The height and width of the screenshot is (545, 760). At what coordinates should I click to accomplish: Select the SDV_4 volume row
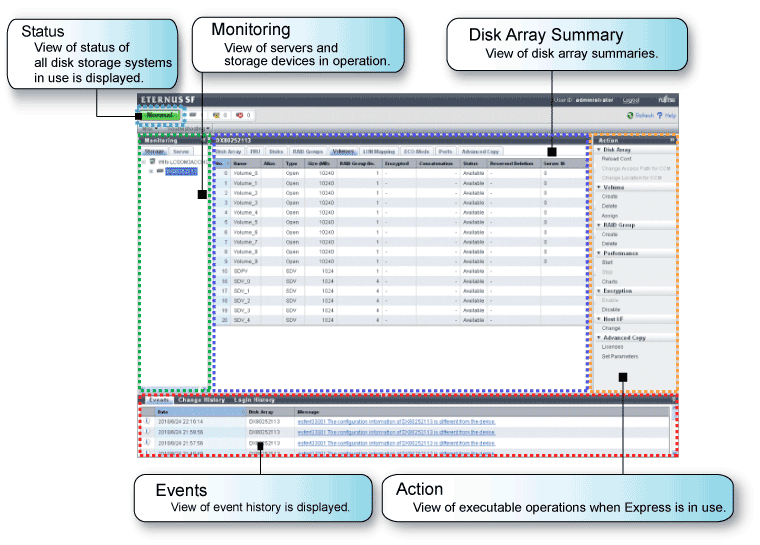point(400,320)
